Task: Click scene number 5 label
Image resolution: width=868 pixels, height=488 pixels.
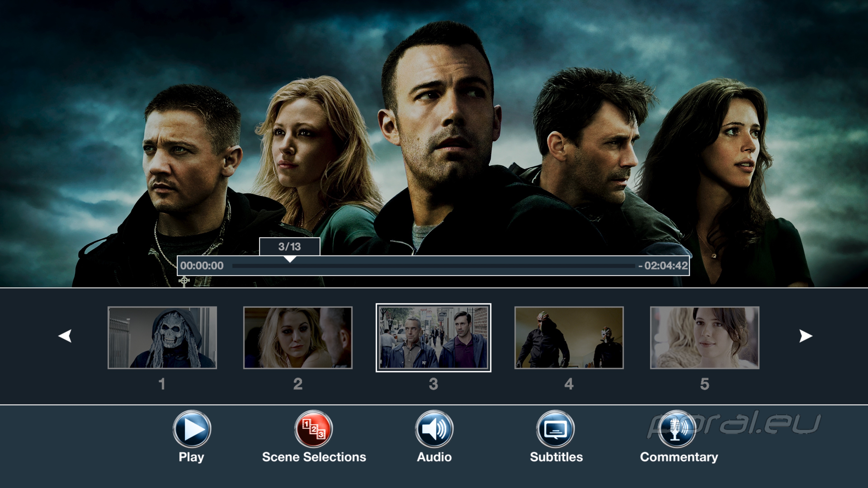Action: (705, 384)
